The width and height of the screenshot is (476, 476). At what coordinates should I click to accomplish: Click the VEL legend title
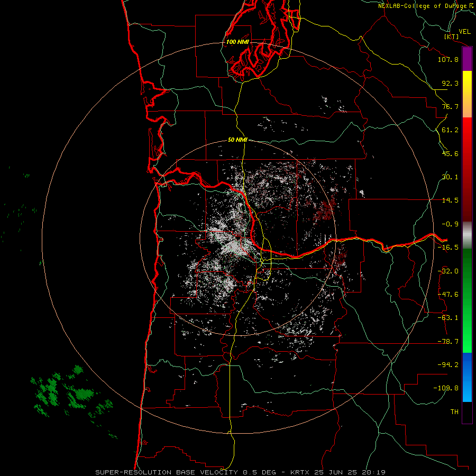[x=465, y=32]
